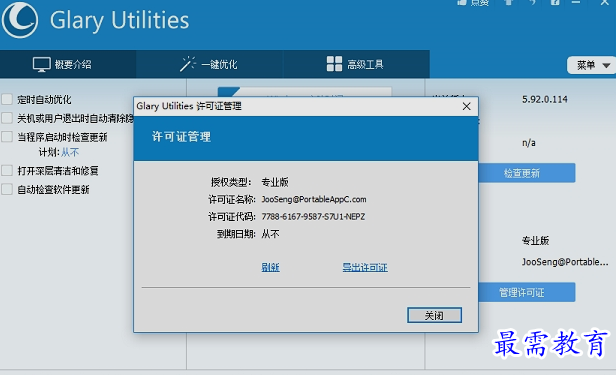Click the n/a value in the main window
616x375 pixels.
pos(529,143)
